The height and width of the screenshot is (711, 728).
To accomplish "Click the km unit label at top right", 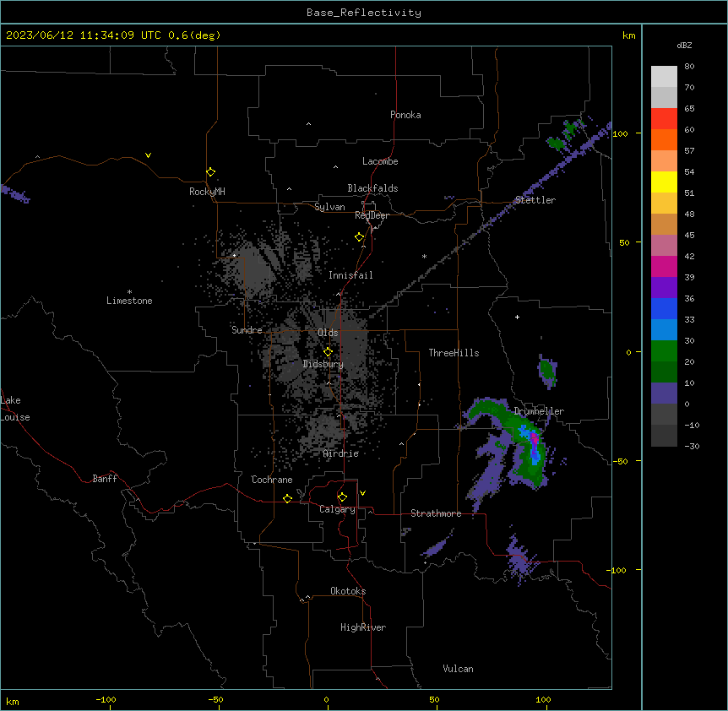I will (629, 35).
